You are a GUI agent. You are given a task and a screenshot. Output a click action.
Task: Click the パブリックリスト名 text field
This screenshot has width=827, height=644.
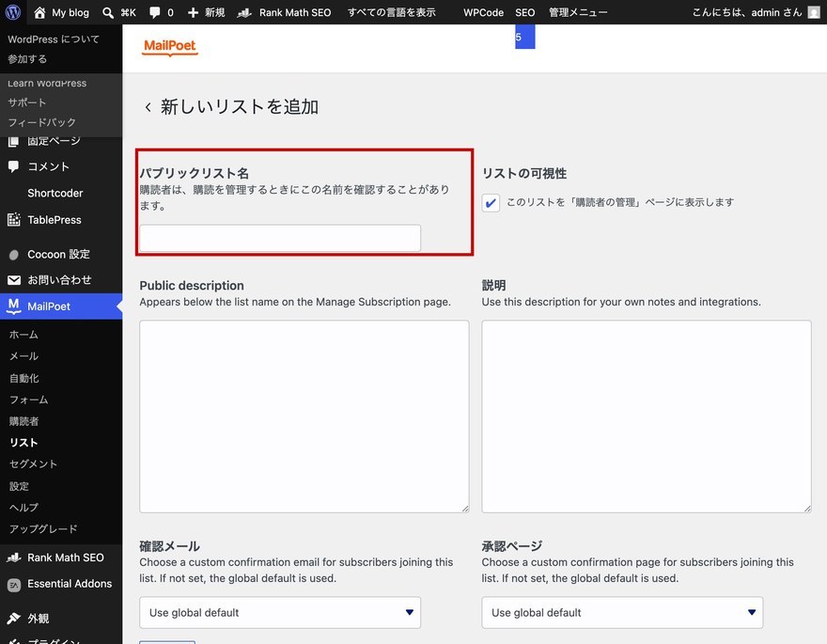[280, 238]
